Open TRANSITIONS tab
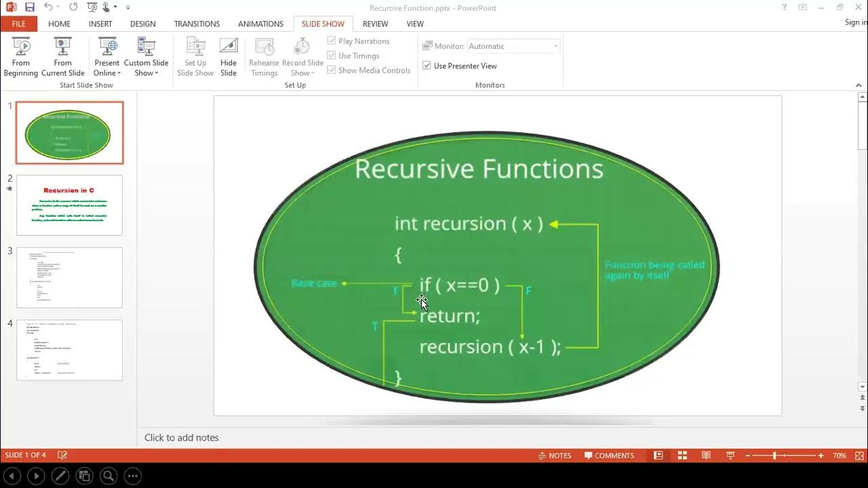 197,24
